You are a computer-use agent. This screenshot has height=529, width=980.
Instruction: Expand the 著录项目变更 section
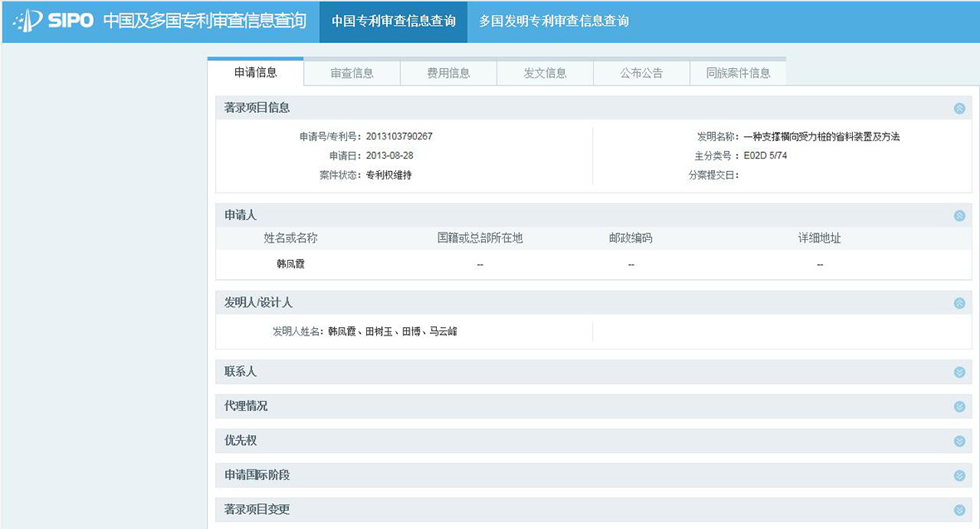(x=959, y=510)
